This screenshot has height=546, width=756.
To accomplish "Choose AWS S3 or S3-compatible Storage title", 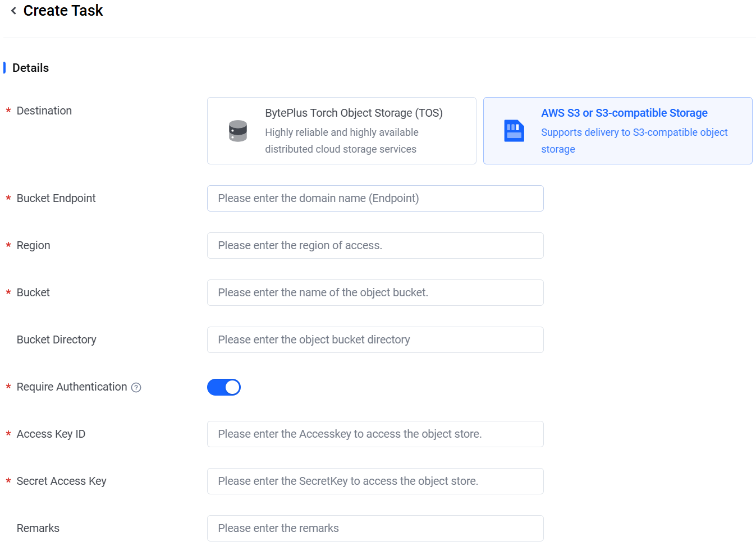I will (624, 113).
